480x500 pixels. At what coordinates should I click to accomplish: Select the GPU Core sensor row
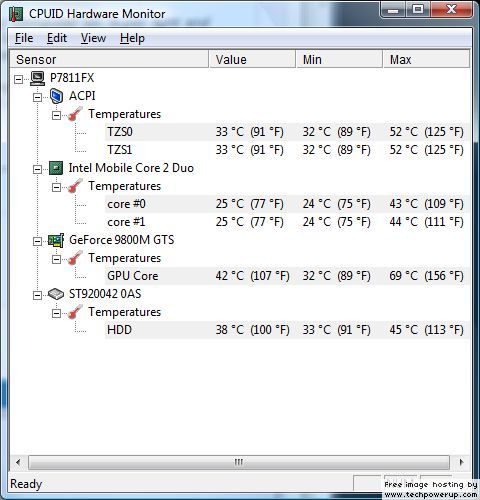[287, 276]
